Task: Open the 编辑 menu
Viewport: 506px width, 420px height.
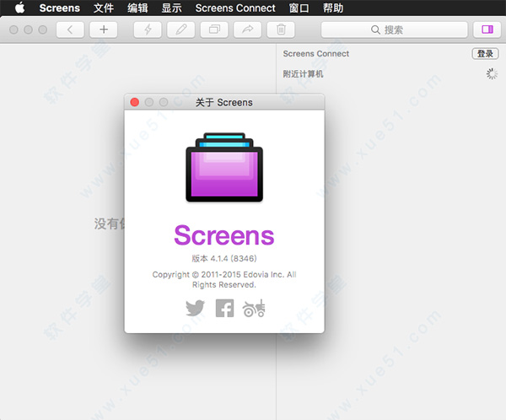Action: [x=137, y=8]
